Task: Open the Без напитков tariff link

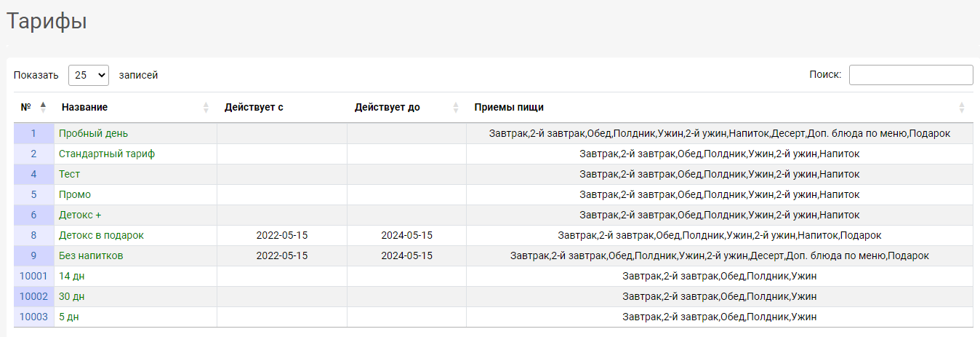Action: pyautogui.click(x=91, y=256)
